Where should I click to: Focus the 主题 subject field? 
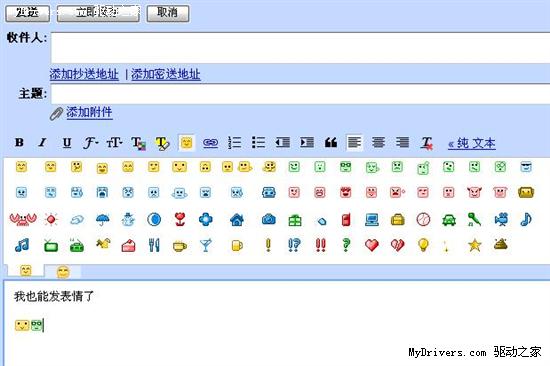(300, 94)
